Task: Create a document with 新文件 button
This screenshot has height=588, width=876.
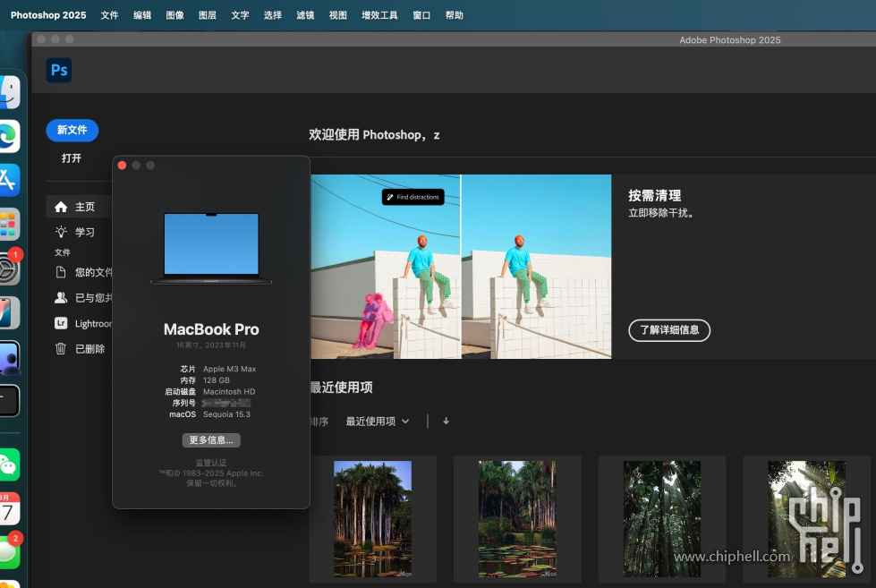Action: 72,131
